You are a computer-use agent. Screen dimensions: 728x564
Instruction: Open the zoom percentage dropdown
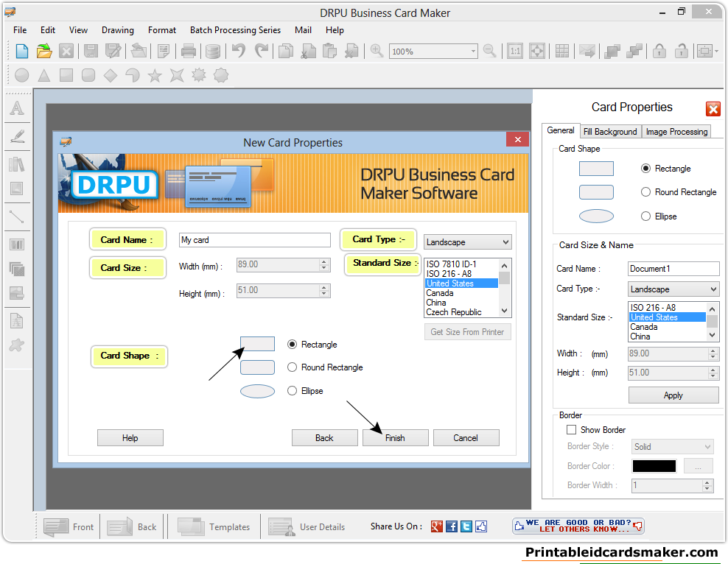point(473,51)
